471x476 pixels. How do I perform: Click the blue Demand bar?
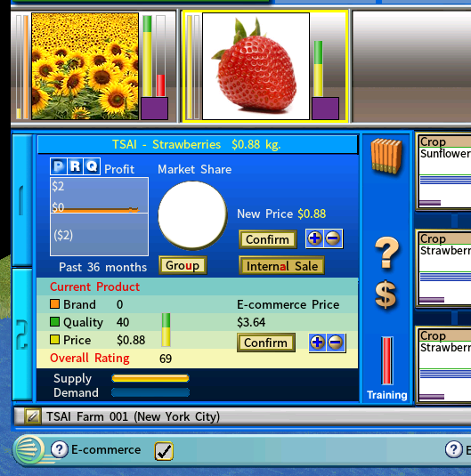pos(150,392)
